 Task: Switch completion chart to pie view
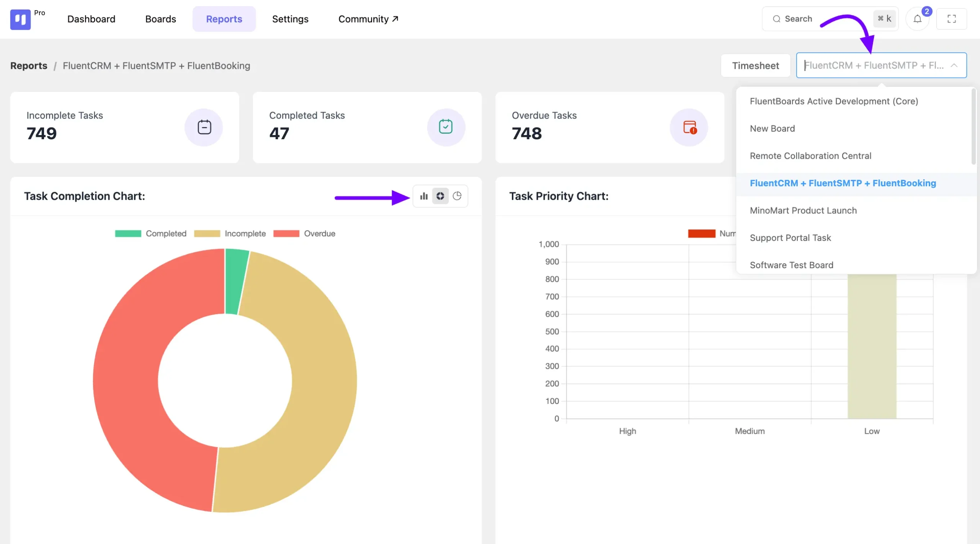tap(457, 196)
